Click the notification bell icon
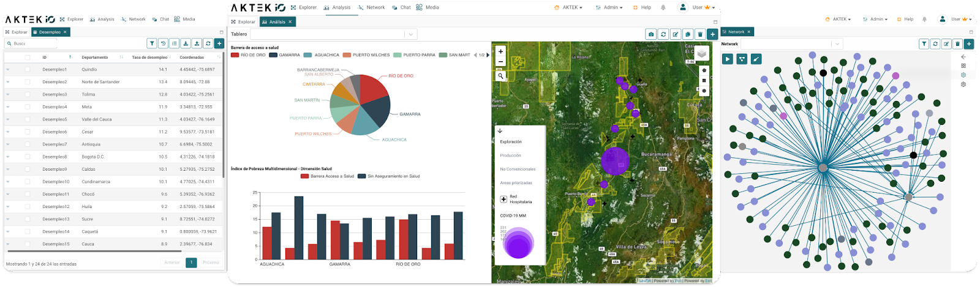The image size is (980, 287). tap(663, 7)
